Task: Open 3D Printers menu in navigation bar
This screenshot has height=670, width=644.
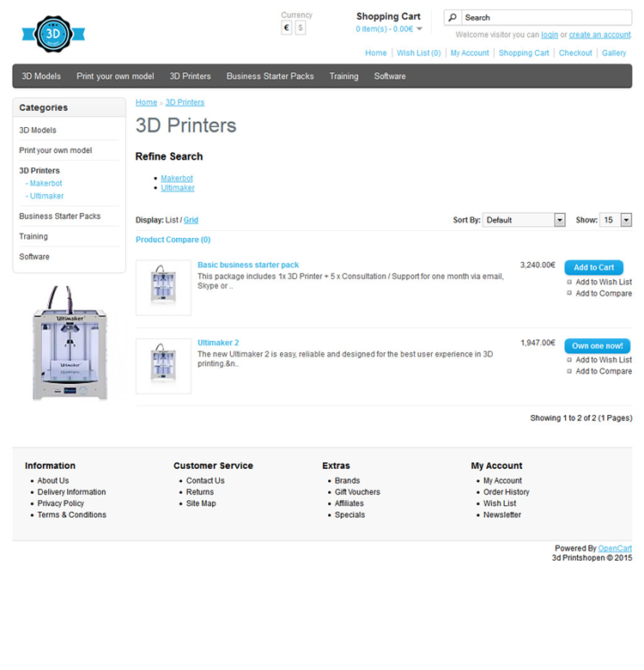Action: coord(190,76)
